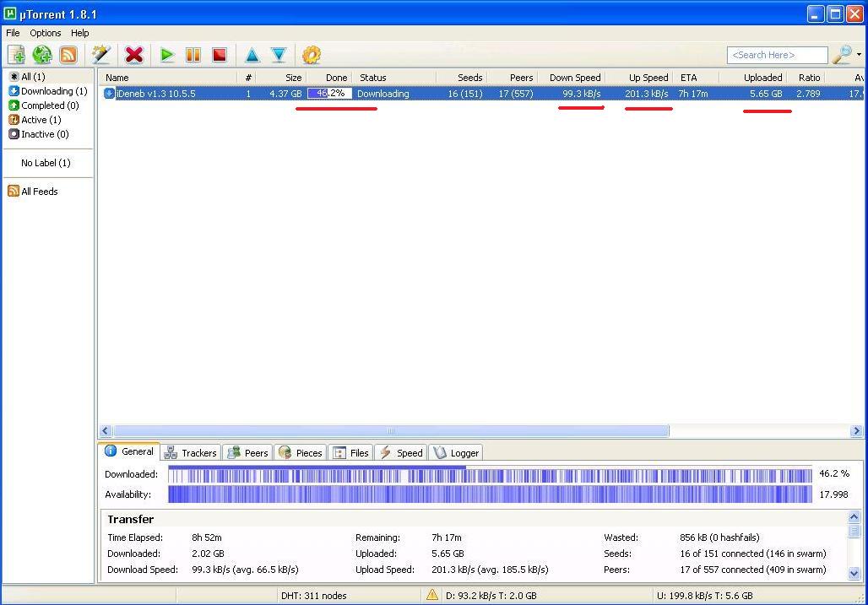Image resolution: width=868 pixels, height=605 pixels.
Task: Switch to the Files tab
Action: (351, 453)
